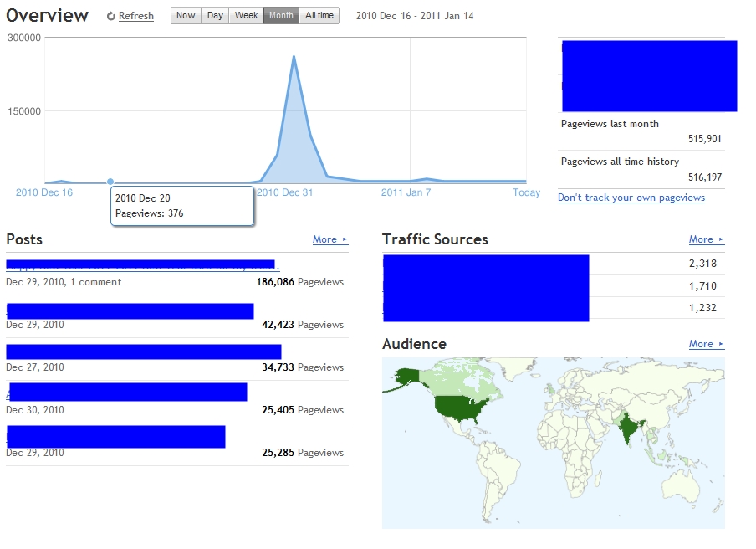Click Don't track your own pageviews
This screenshot has width=756, height=549.
(631, 198)
